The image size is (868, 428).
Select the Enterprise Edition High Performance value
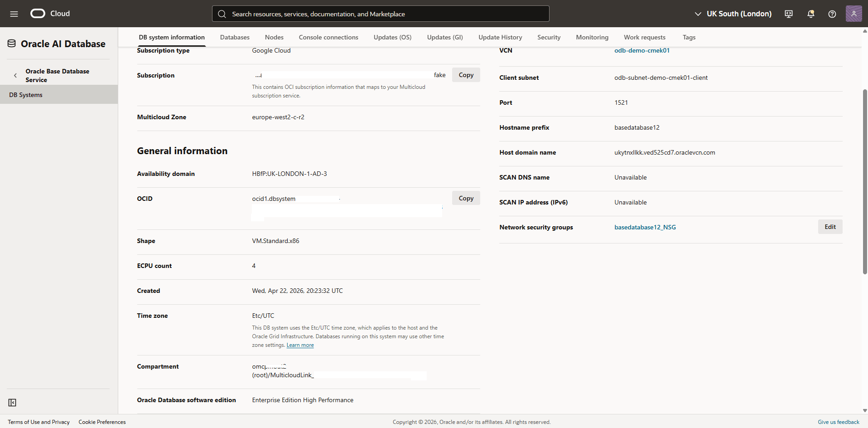(x=303, y=400)
